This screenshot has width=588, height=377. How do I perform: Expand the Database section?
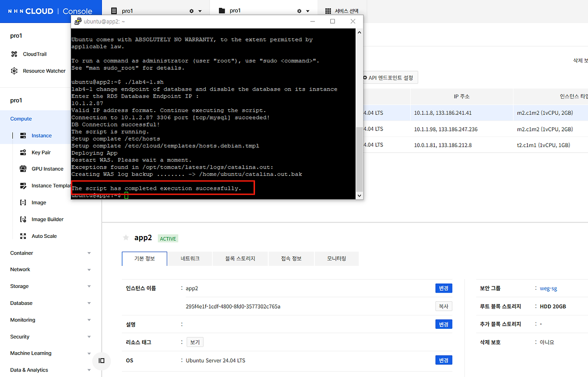pos(51,303)
